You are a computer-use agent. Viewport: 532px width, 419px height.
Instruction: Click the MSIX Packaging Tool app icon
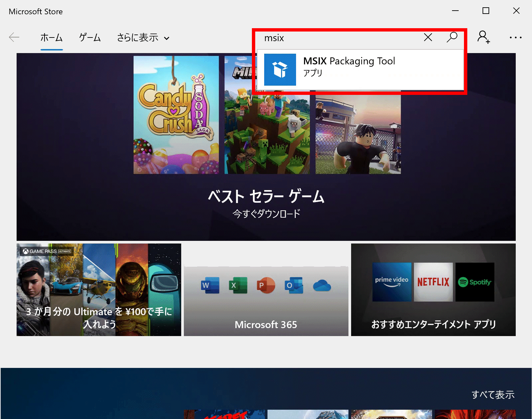(280, 70)
